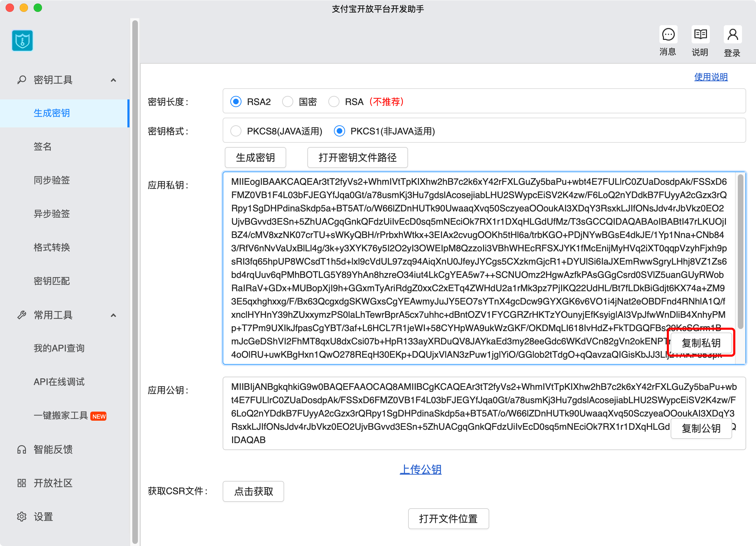Choose PKCS8(JAVA适用) key format

tap(236, 131)
